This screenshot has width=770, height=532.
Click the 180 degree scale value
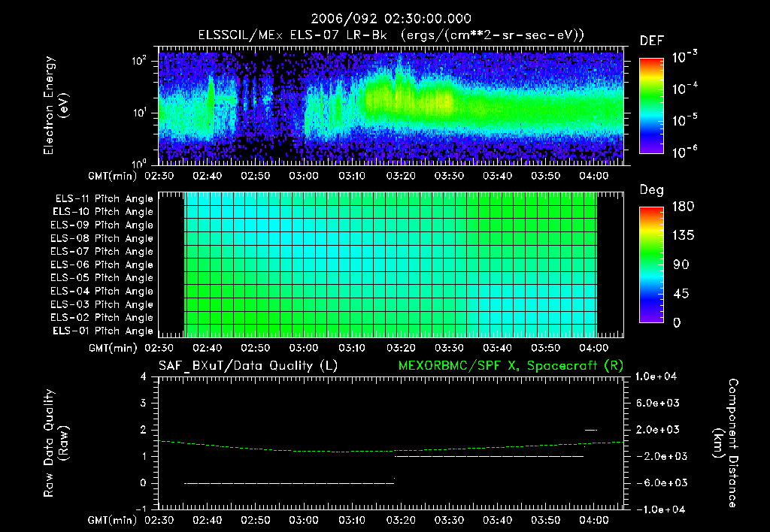[x=683, y=206]
